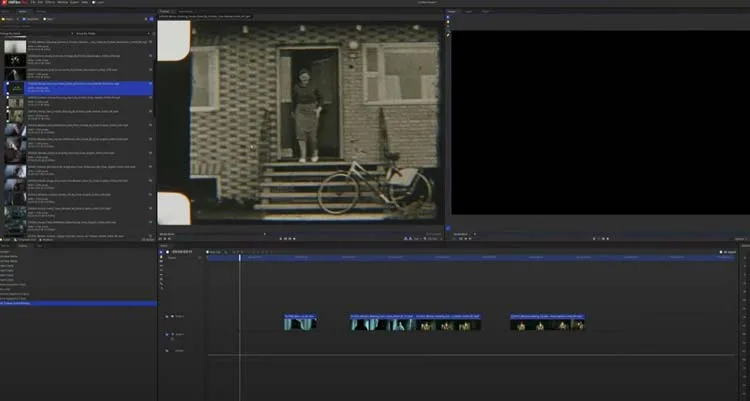The height and width of the screenshot is (401, 750).
Task: Switch media panel to list view icon
Action: click(146, 19)
